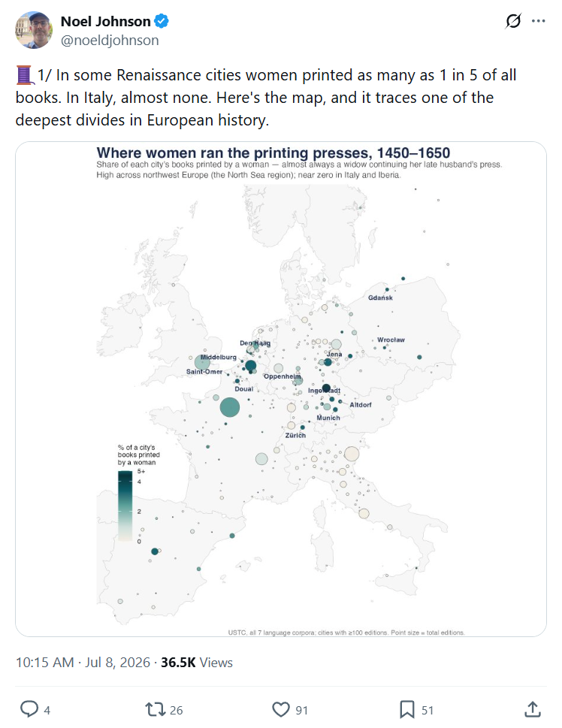Screen dimensions: 562x728
Task: Click the blue verified badge
Action: [162, 21]
